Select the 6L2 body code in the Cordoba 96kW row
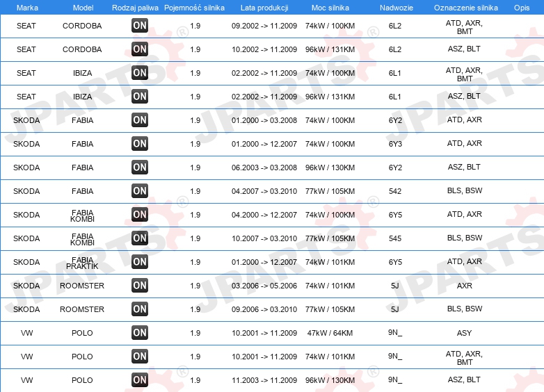The width and height of the screenshot is (544, 392). (x=395, y=49)
